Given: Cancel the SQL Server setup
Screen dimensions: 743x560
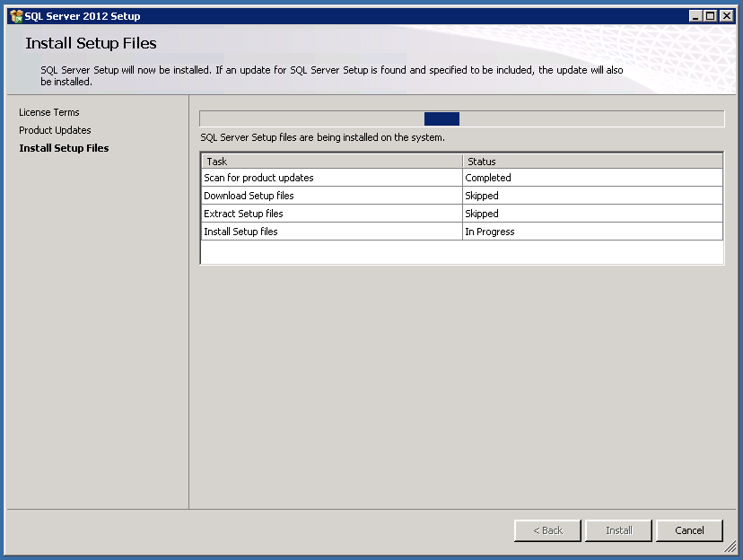Looking at the screenshot, I should click(689, 530).
